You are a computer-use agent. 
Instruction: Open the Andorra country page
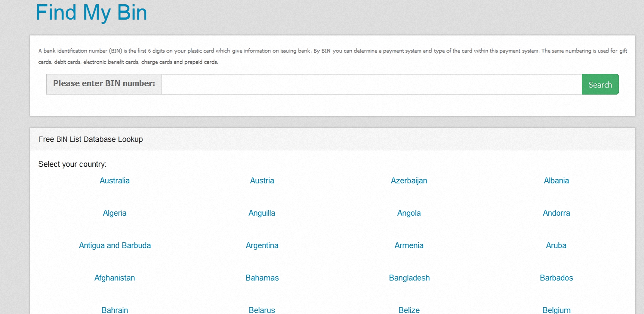point(556,213)
